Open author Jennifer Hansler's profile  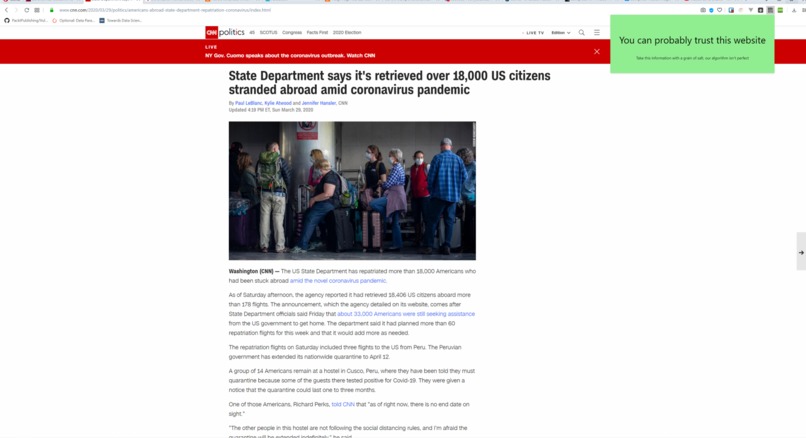coord(319,103)
